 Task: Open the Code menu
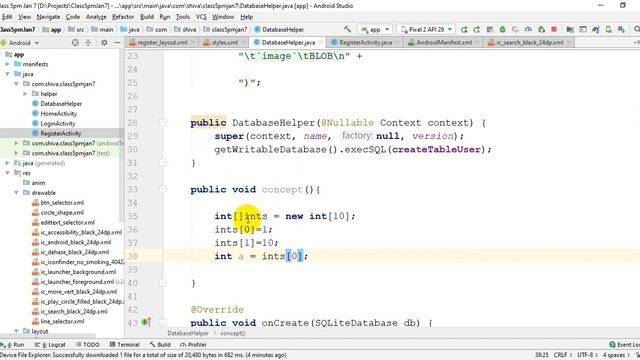pos(73,17)
